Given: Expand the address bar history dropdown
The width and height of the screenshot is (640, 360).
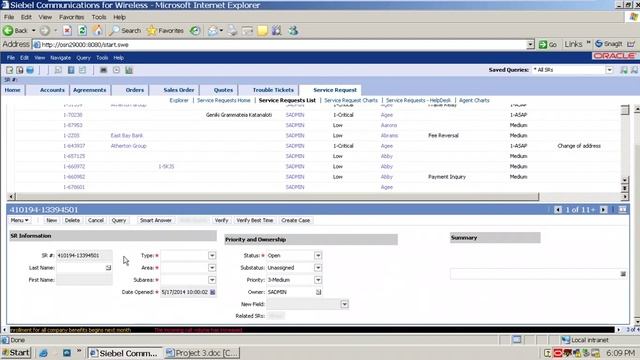Looking at the screenshot, I should [530, 44].
